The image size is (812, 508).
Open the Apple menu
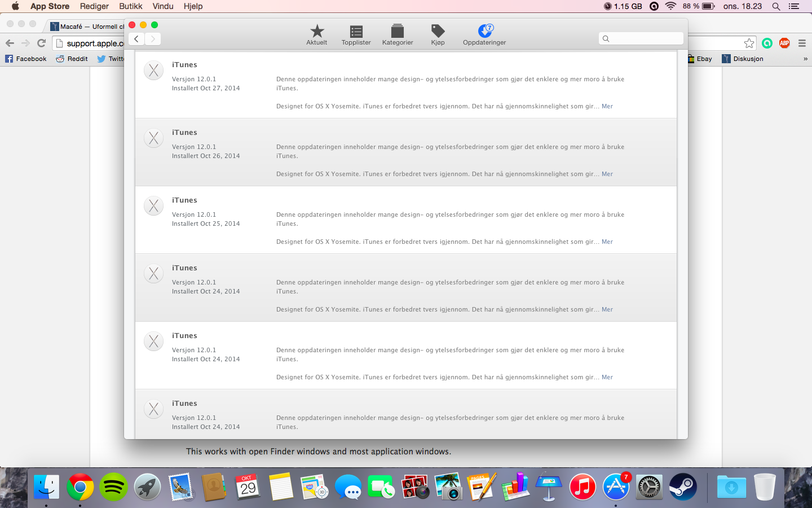point(15,6)
